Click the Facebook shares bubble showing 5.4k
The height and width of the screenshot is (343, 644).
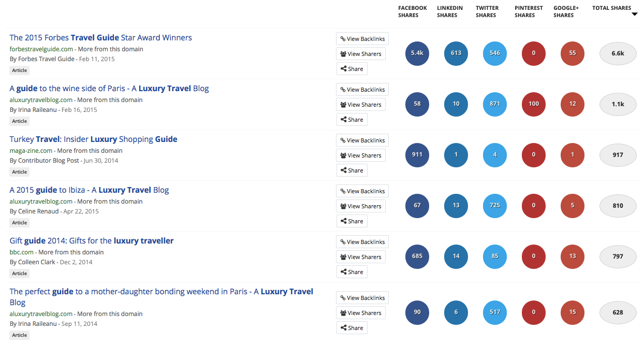click(x=417, y=53)
